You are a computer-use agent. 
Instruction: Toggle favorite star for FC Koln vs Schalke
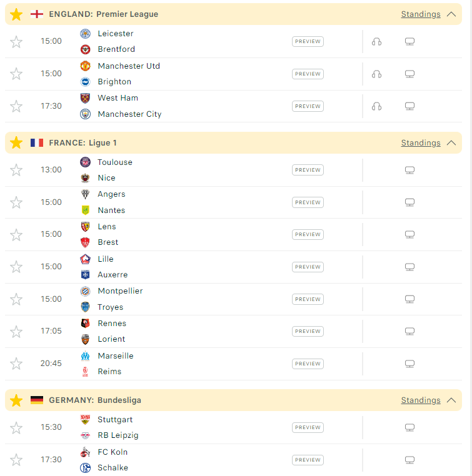(16, 460)
